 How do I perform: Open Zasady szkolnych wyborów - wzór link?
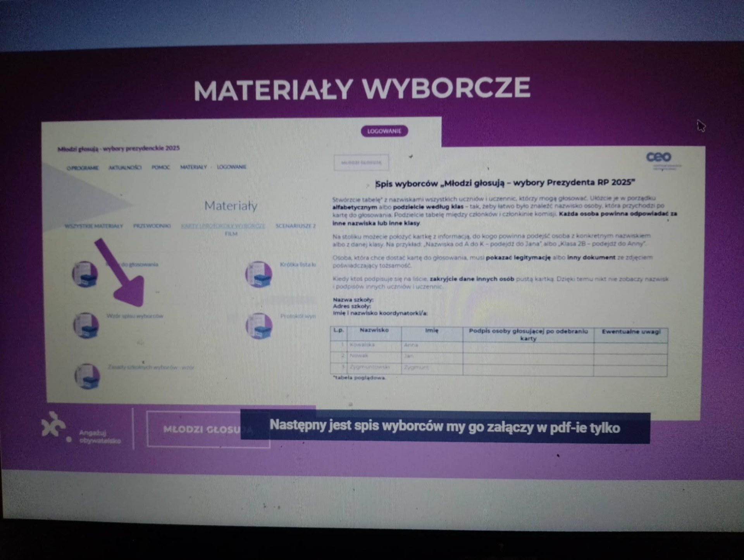coord(151,367)
